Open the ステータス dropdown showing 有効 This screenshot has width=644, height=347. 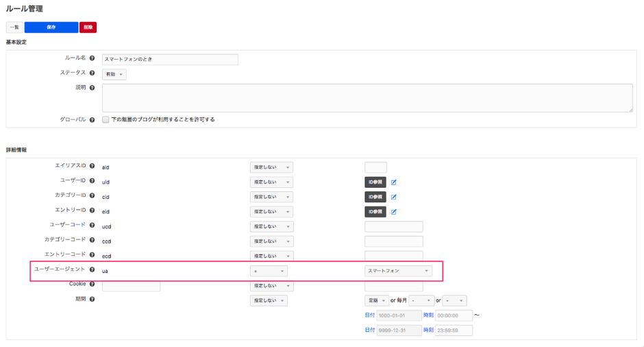(x=114, y=75)
